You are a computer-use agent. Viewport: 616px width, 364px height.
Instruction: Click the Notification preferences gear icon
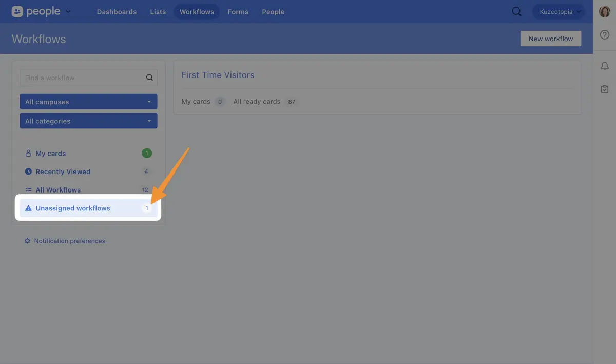28,241
